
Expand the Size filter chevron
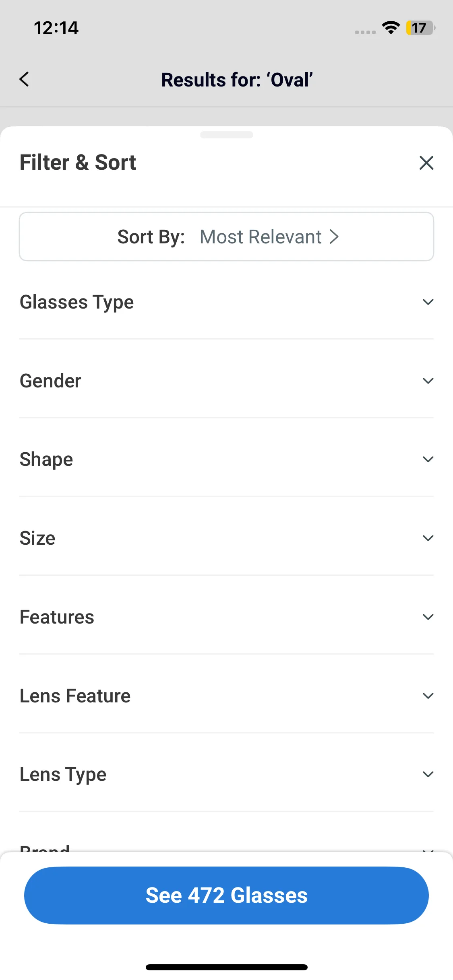pos(428,538)
